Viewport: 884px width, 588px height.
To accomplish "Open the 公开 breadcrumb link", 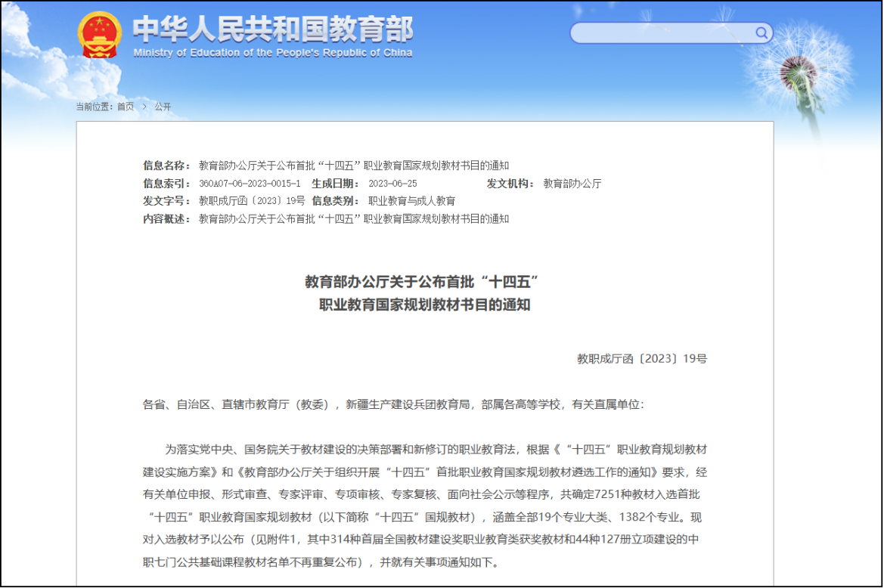I will click(x=163, y=107).
